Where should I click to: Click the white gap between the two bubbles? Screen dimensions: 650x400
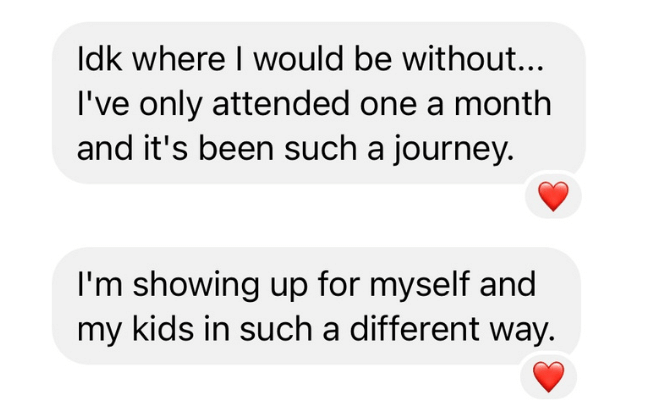pyautogui.click(x=300, y=218)
